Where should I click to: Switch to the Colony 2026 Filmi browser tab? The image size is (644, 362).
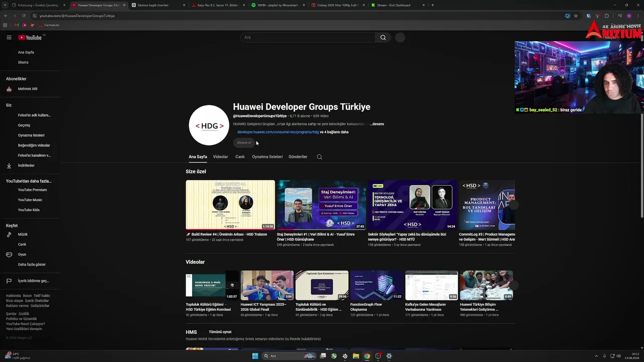tap(338, 5)
